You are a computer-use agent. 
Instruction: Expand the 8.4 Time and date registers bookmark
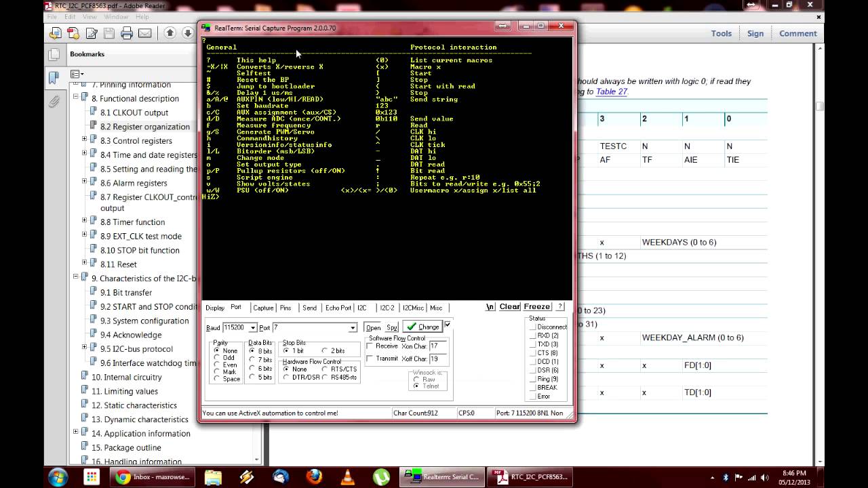click(85, 154)
